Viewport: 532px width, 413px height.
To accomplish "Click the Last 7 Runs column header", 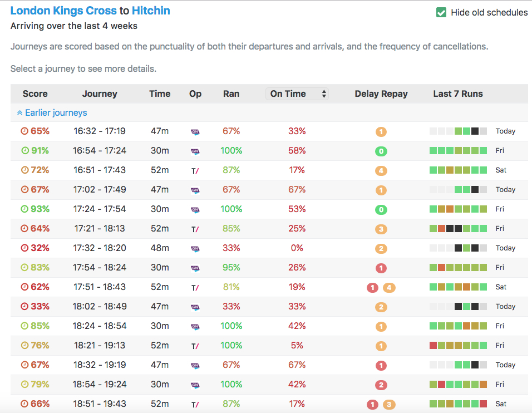I will 457,94.
